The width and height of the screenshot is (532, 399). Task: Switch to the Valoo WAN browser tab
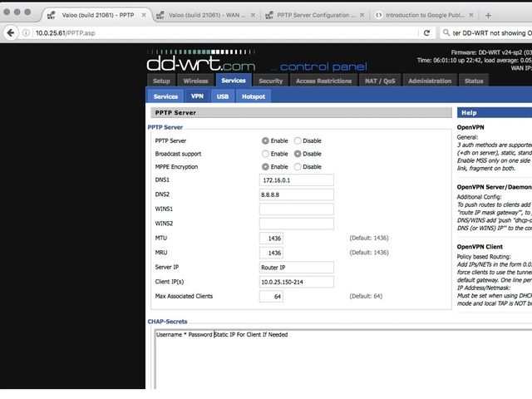206,15
